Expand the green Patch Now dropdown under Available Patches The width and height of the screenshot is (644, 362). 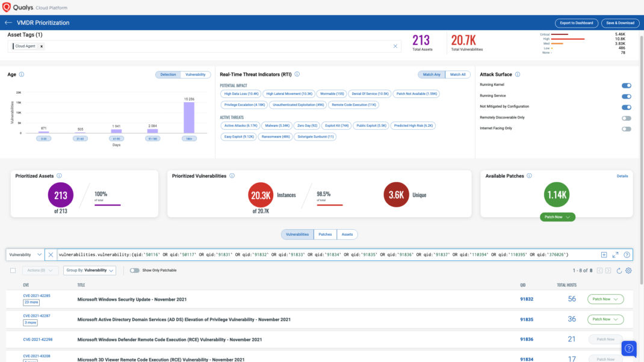coord(557,217)
